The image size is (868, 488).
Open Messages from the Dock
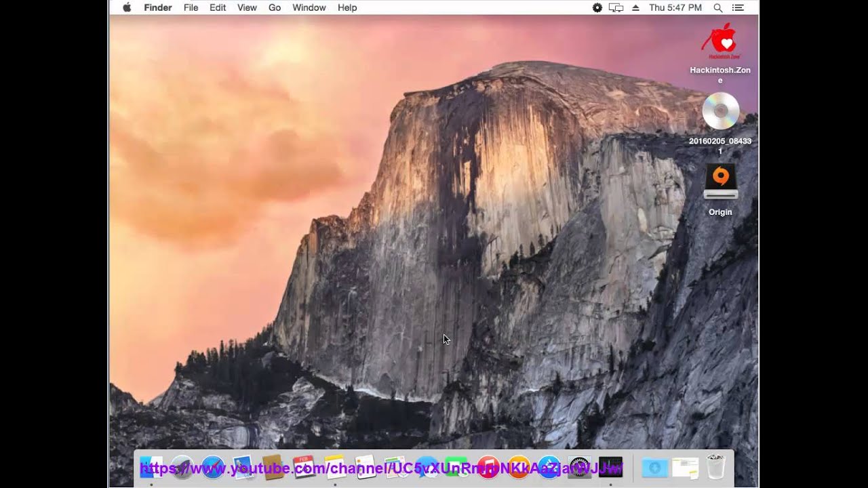pyautogui.click(x=427, y=467)
